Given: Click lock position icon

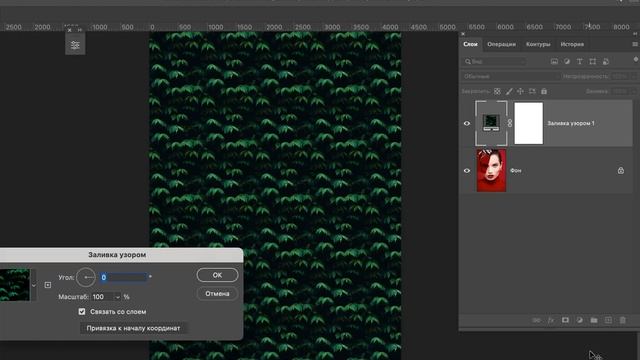Looking at the screenshot, I should click(520, 91).
